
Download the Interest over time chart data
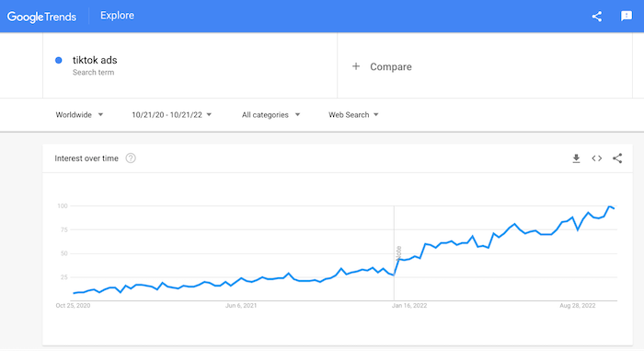pyautogui.click(x=576, y=158)
